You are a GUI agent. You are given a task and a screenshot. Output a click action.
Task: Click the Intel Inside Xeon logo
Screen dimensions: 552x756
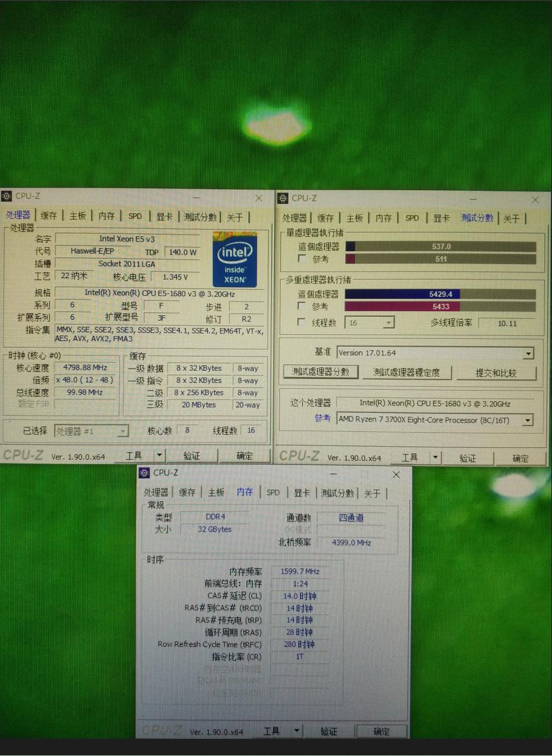(x=235, y=261)
